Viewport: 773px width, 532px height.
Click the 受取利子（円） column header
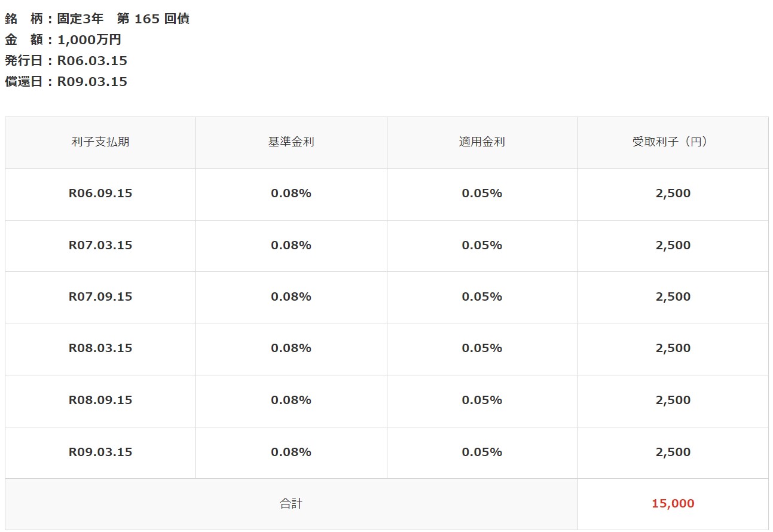[x=673, y=142]
